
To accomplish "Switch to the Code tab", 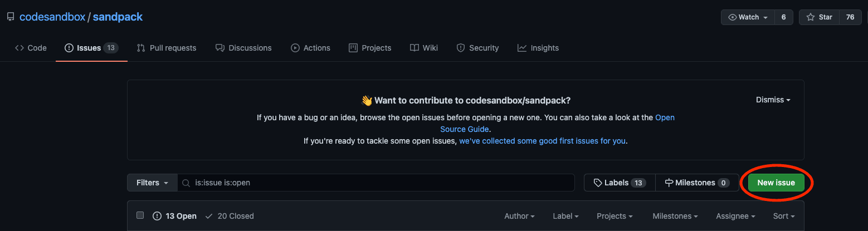I will point(31,48).
